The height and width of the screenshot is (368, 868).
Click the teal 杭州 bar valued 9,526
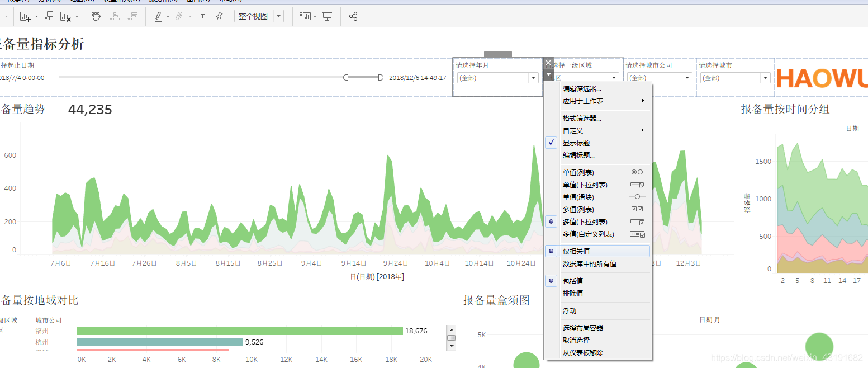(x=160, y=342)
